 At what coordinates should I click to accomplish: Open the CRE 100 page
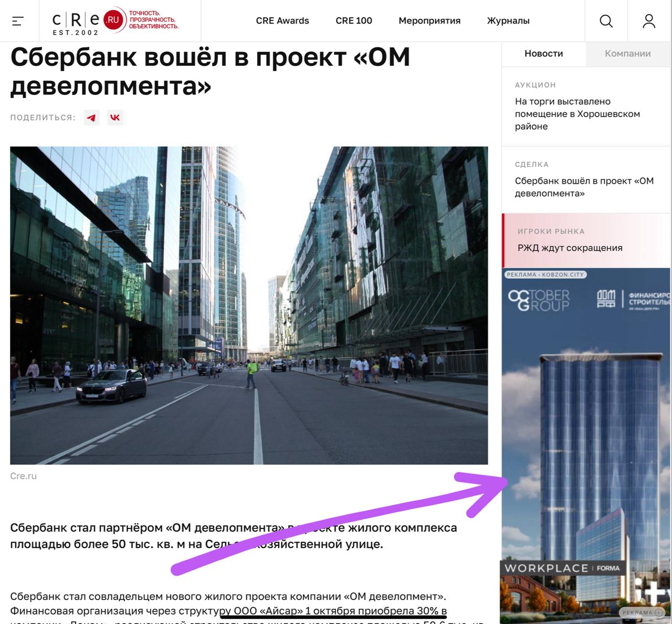click(353, 21)
